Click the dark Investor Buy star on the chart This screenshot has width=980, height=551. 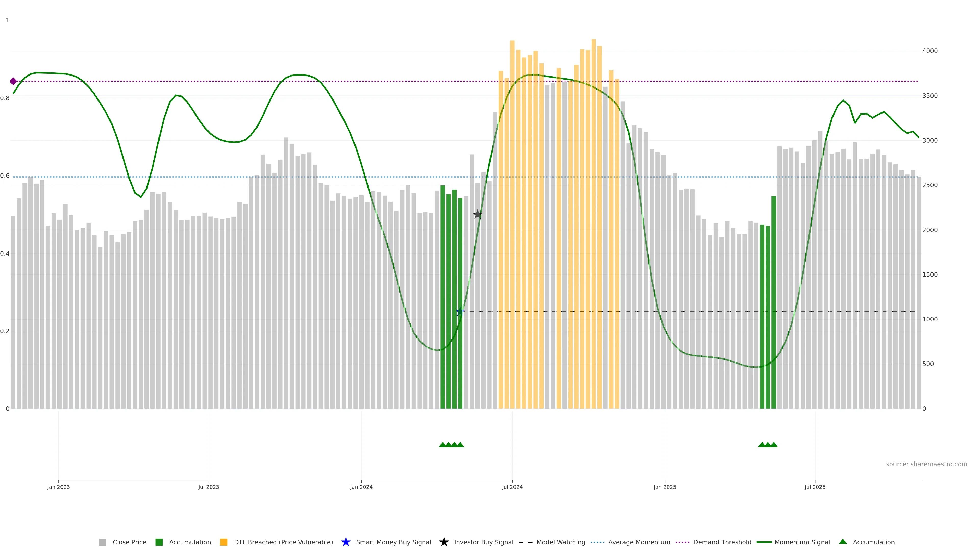coord(477,215)
